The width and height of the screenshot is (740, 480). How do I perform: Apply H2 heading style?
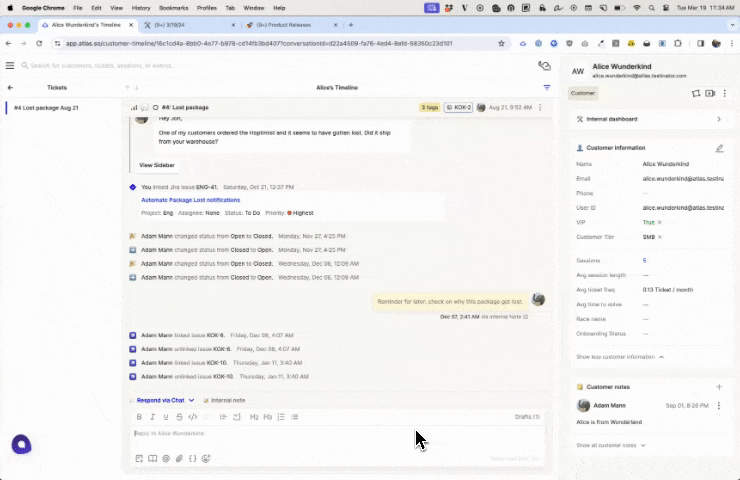coord(254,417)
